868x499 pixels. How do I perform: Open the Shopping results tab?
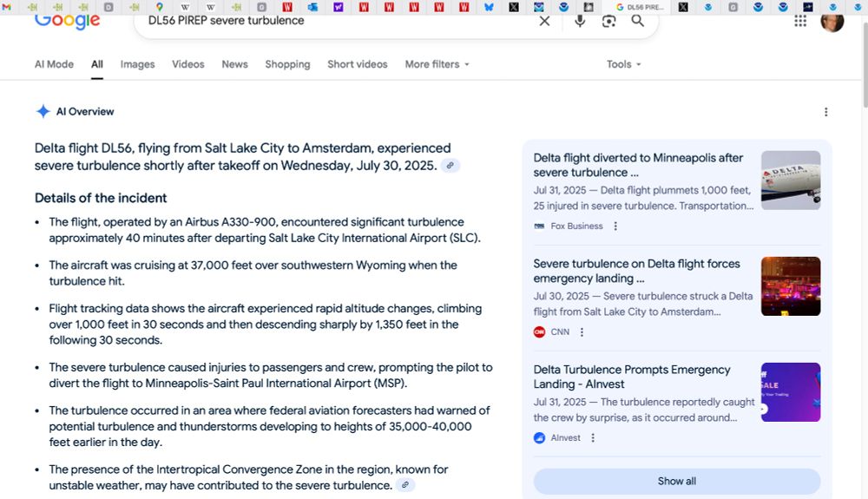click(x=287, y=64)
